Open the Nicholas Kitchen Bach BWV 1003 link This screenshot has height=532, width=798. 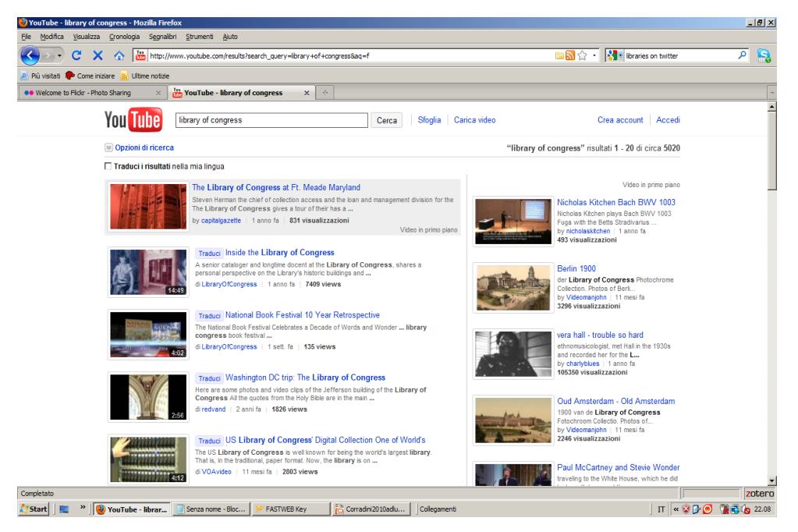615,202
